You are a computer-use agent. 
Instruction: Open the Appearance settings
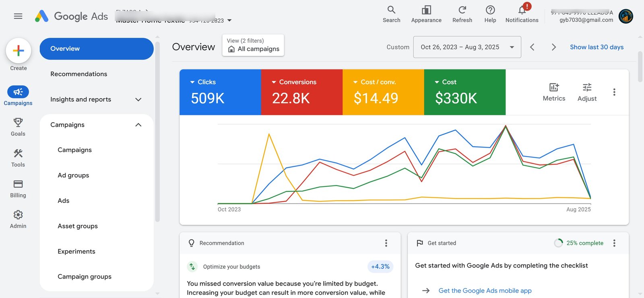[x=426, y=14]
